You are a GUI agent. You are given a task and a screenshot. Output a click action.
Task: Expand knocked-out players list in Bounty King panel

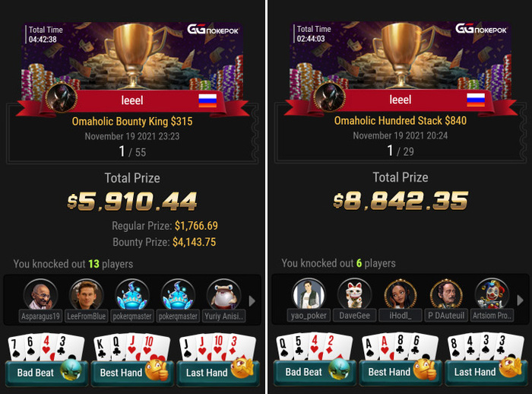coord(252,301)
